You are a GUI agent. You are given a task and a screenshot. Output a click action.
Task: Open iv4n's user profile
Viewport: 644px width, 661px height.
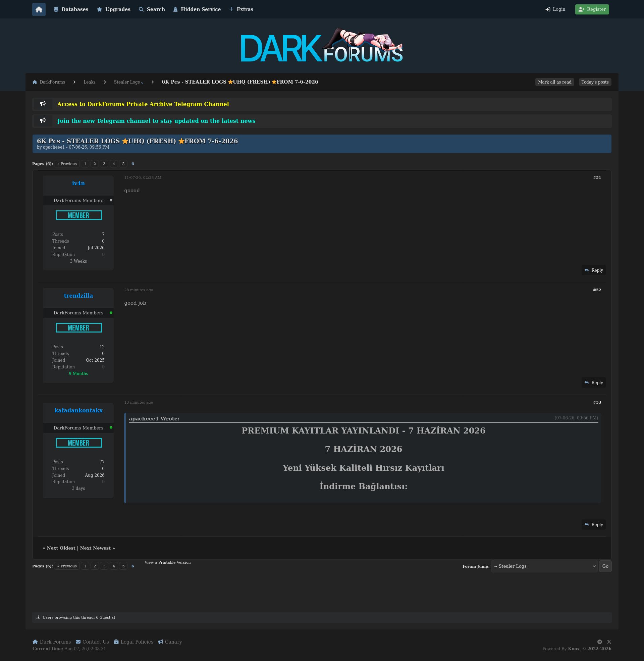(x=78, y=183)
